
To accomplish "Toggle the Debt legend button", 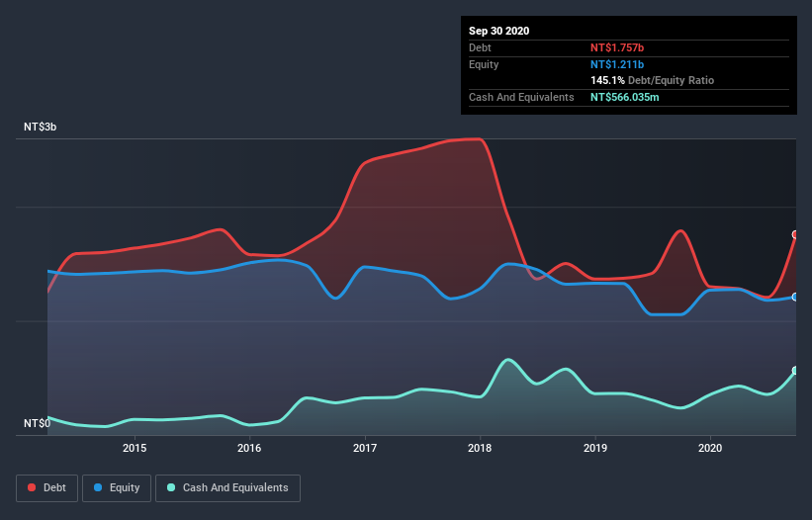I will click(x=47, y=488).
